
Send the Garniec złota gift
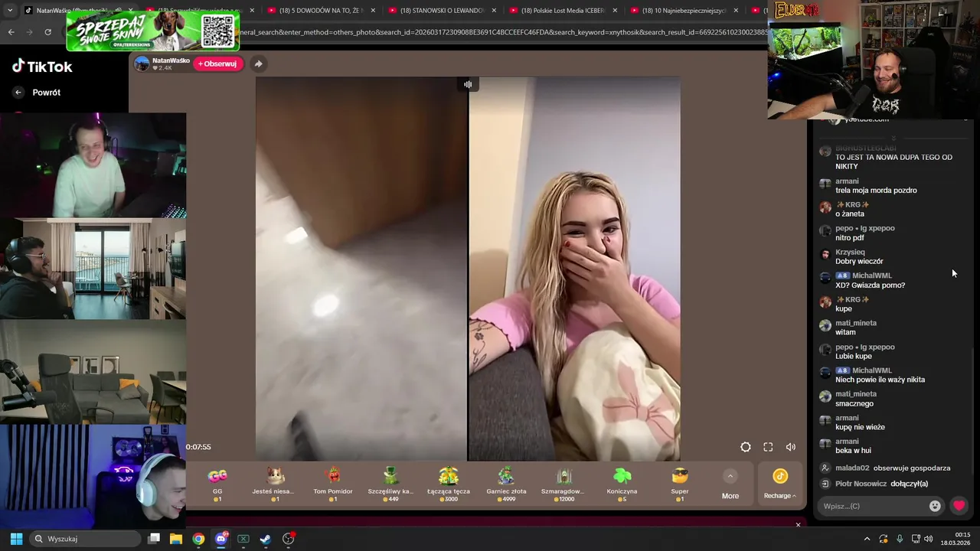click(506, 484)
